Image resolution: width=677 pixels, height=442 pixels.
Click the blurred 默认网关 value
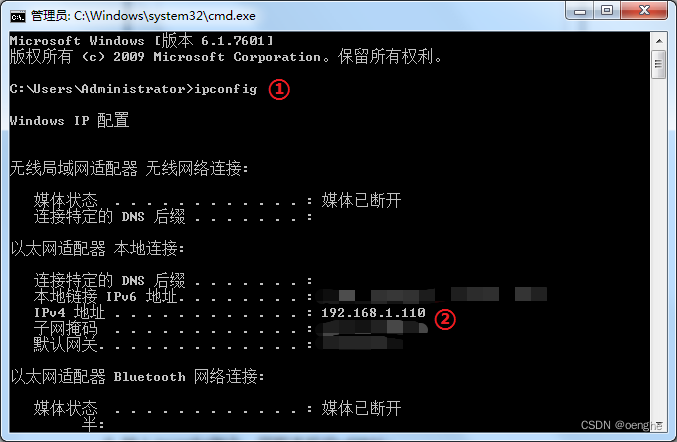click(x=359, y=343)
